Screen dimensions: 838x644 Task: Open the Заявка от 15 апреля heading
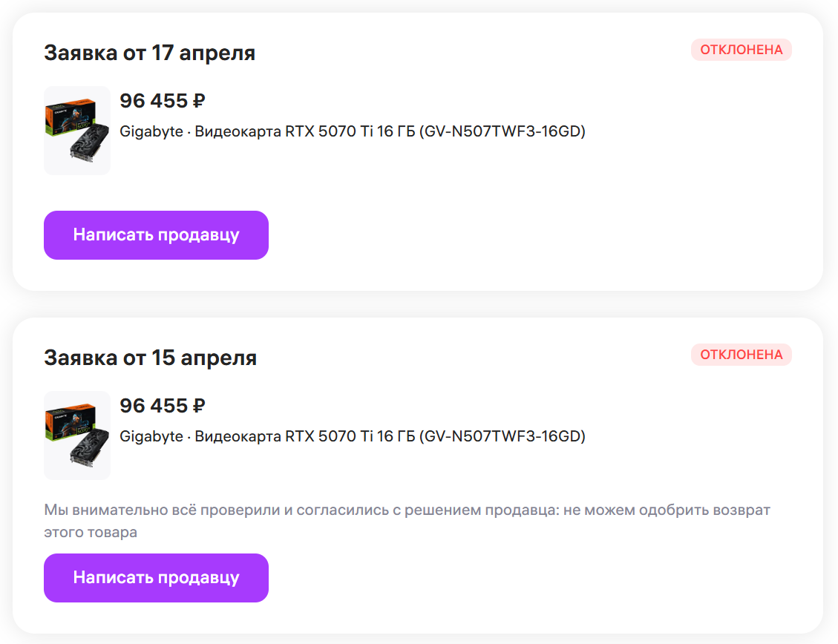coord(151,358)
